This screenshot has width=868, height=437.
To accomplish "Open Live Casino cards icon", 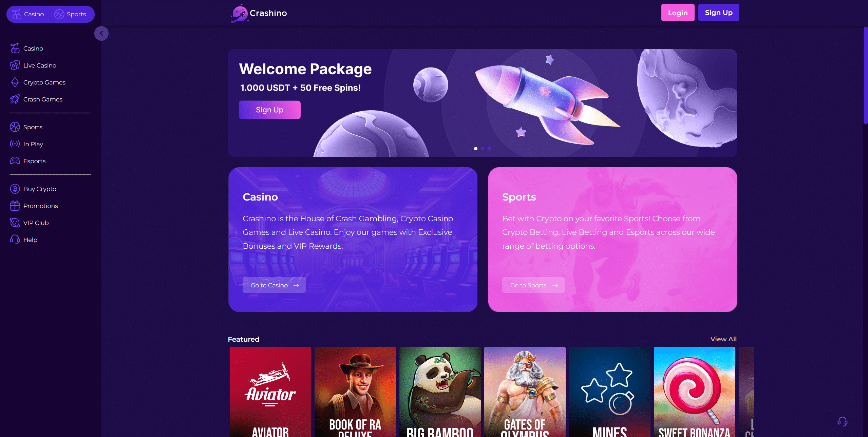I will pos(15,65).
